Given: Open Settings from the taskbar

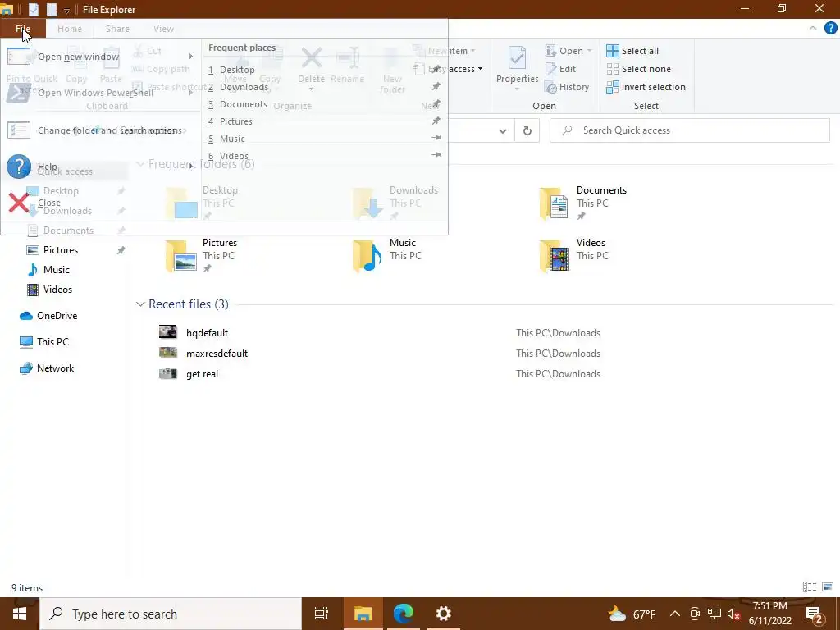Looking at the screenshot, I should click(444, 614).
